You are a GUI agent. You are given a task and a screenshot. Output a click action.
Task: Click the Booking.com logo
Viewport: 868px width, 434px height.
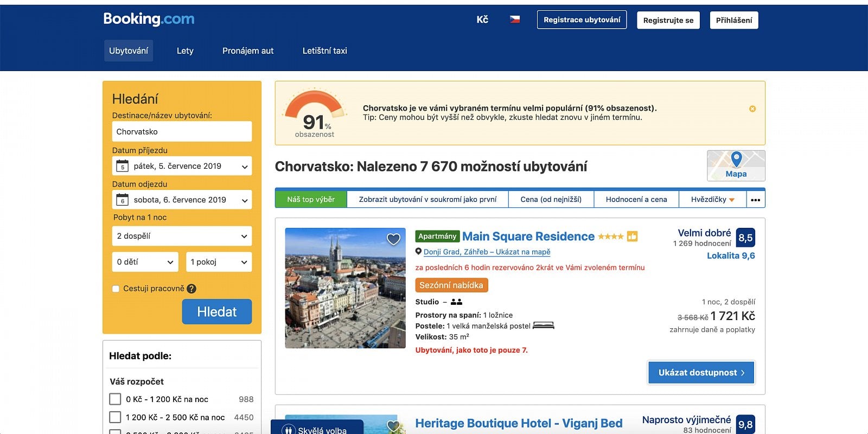pyautogui.click(x=149, y=19)
